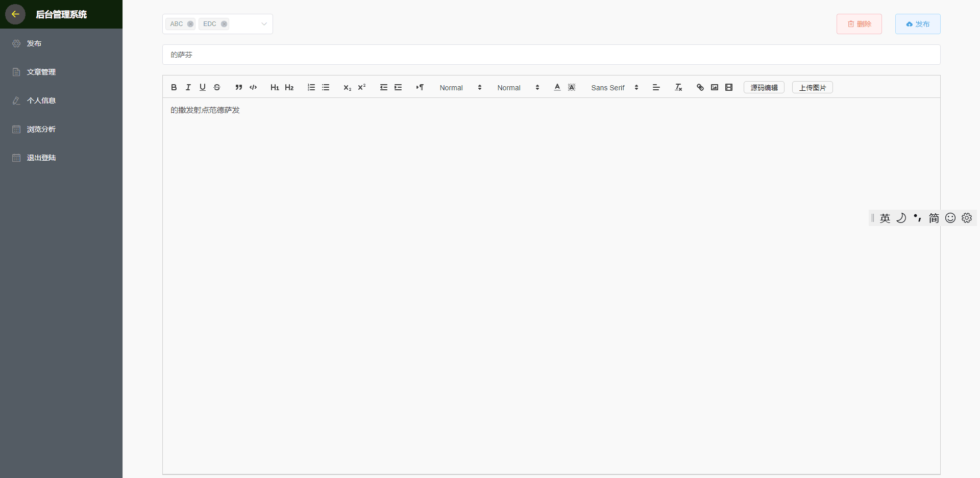Insert a code block
This screenshot has width=980, height=478.
pos(253,87)
